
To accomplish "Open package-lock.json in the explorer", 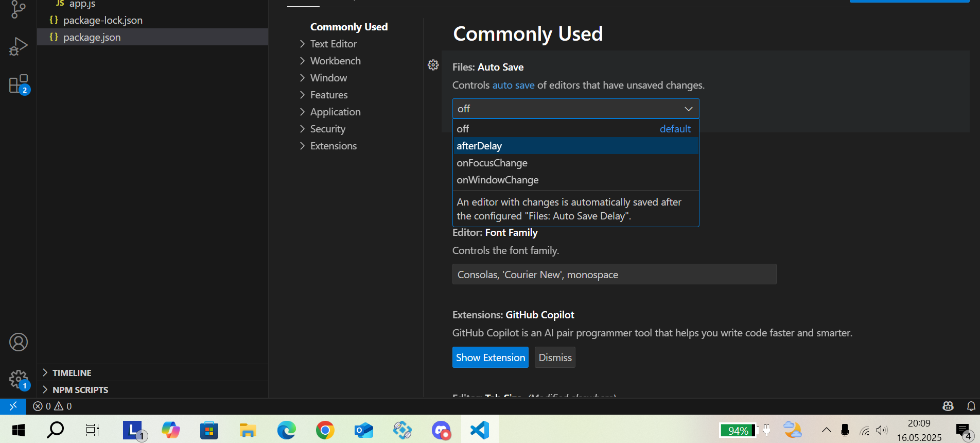I will click(x=152, y=20).
